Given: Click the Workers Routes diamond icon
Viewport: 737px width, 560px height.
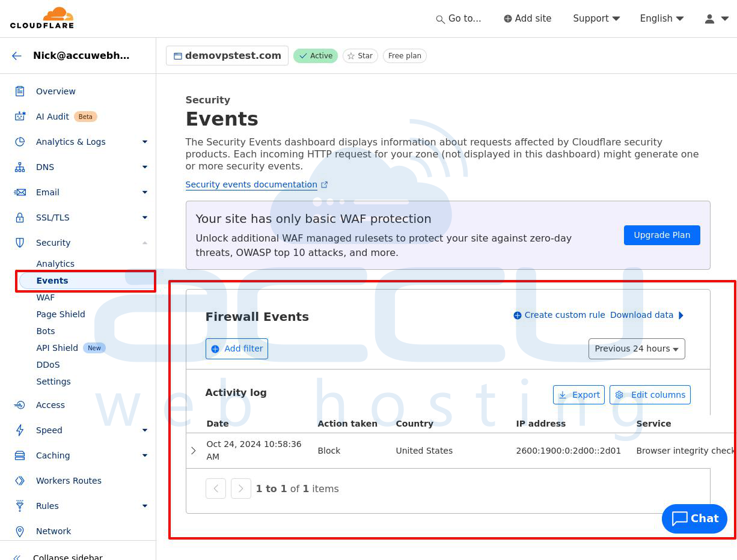Looking at the screenshot, I should [x=20, y=481].
